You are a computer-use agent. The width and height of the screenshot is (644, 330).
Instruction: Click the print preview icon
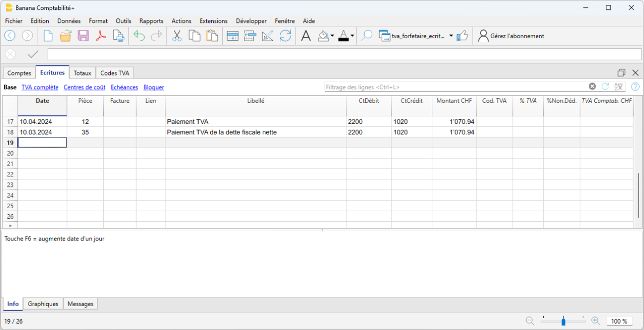[118, 36]
